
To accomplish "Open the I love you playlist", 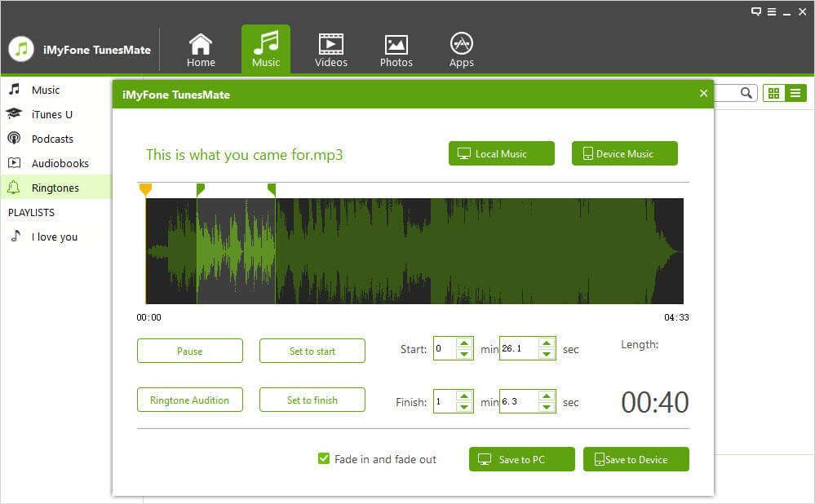I will (55, 237).
